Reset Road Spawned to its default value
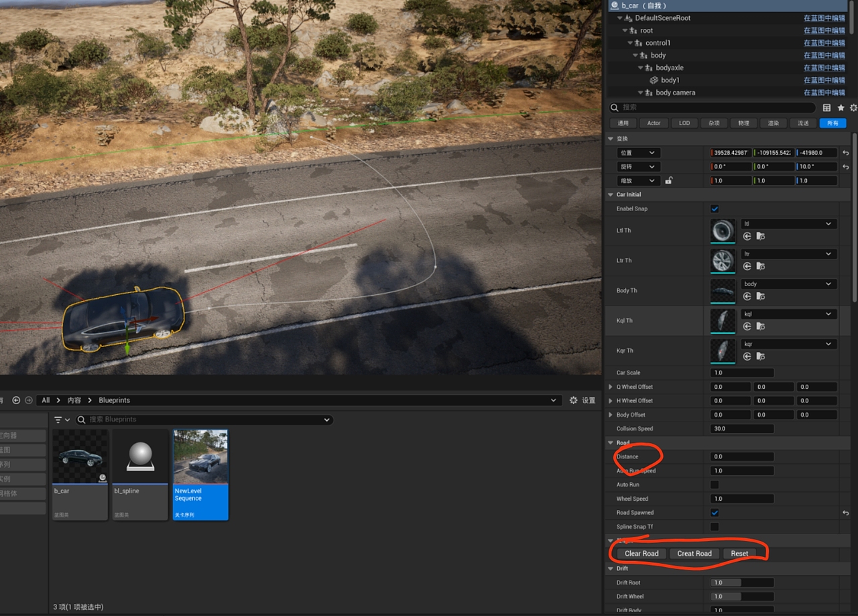Image resolution: width=858 pixels, height=616 pixels. (x=846, y=513)
